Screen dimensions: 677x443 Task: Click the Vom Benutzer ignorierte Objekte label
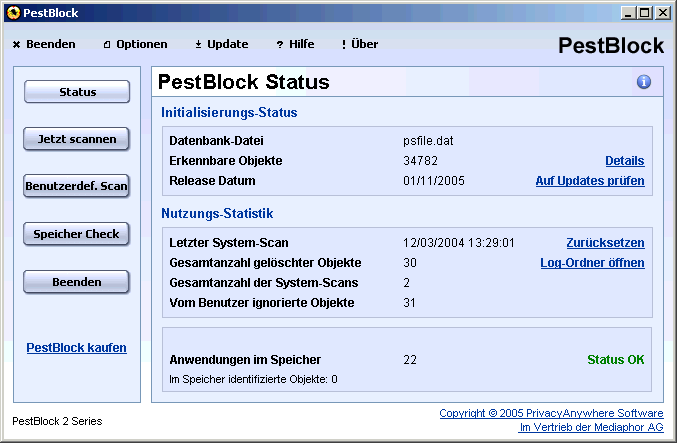click(x=262, y=303)
